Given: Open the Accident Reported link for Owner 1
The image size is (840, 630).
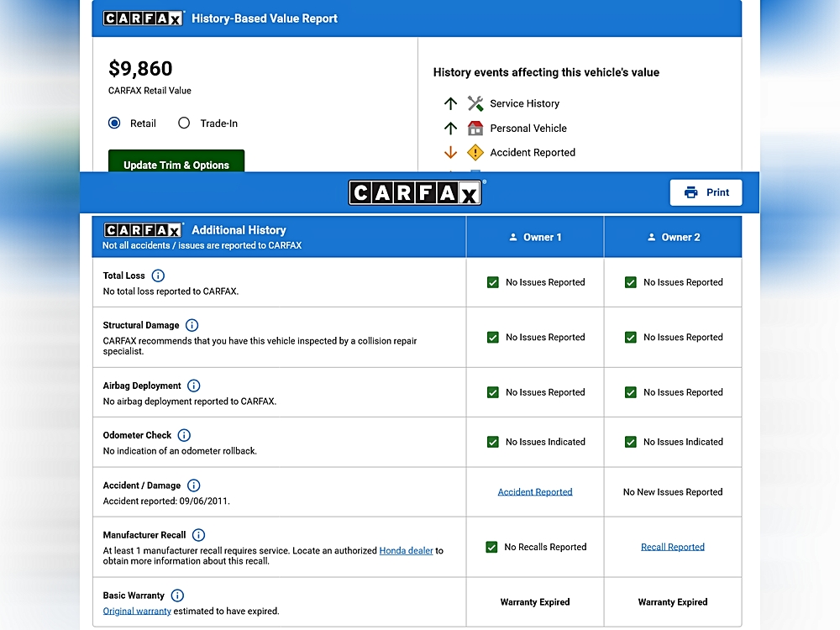Looking at the screenshot, I should click(534, 491).
